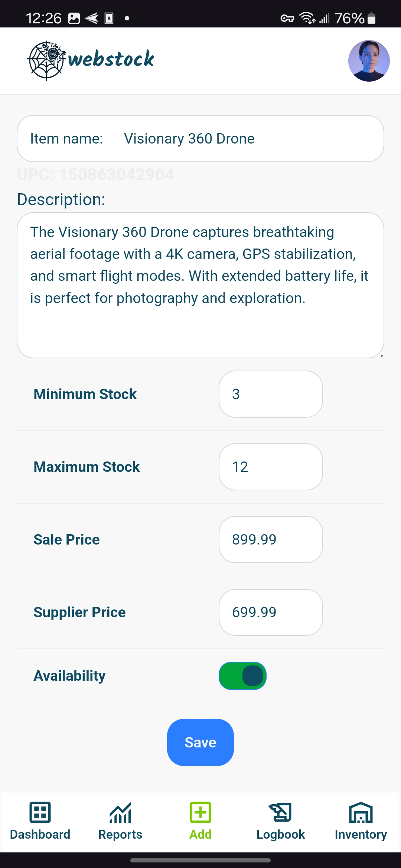
Task: Select the Minimum Stock input
Action: tap(271, 394)
